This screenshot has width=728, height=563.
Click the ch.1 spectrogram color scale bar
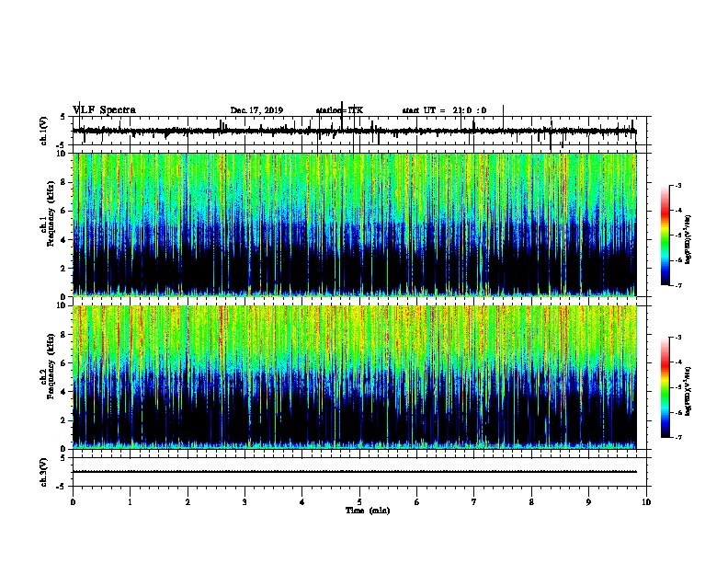pyautogui.click(x=665, y=236)
